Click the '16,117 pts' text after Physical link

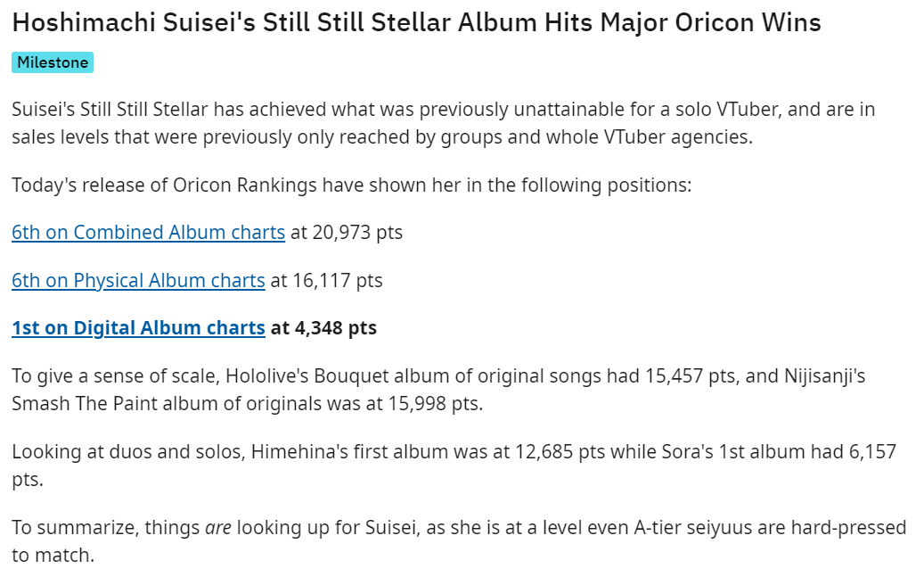click(338, 280)
